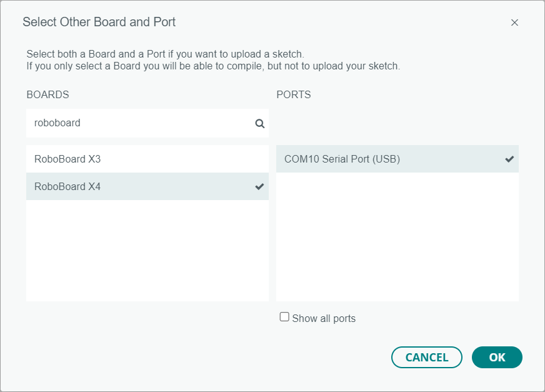545x392 pixels.
Task: Select RoboBoard X3 from the boards list
Action: click(x=147, y=159)
